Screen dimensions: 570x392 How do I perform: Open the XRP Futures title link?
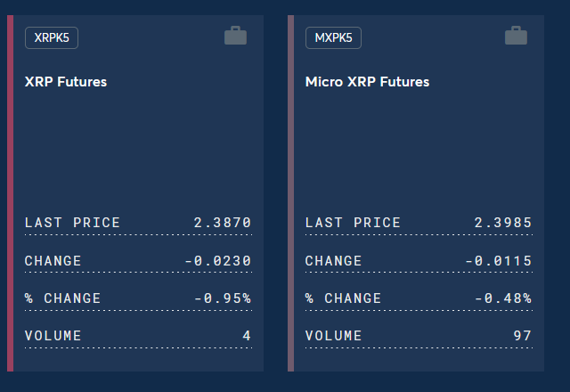click(x=66, y=82)
